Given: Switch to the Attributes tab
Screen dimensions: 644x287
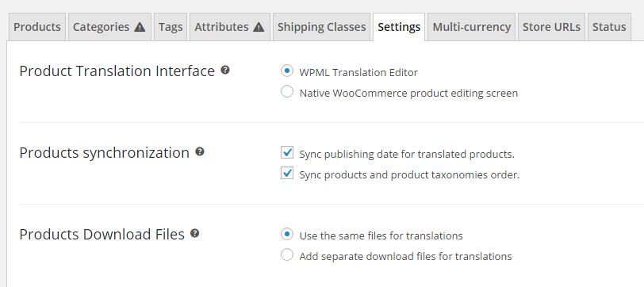Looking at the screenshot, I should pyautogui.click(x=229, y=27).
